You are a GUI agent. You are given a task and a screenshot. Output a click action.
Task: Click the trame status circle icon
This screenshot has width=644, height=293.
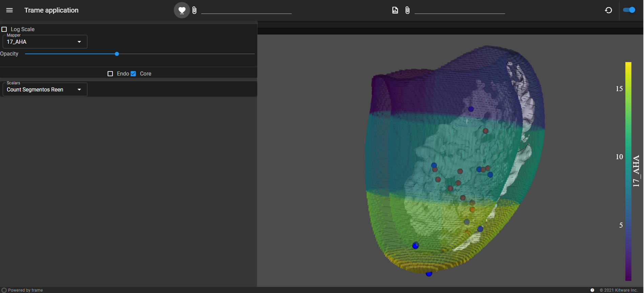pyautogui.click(x=4, y=290)
